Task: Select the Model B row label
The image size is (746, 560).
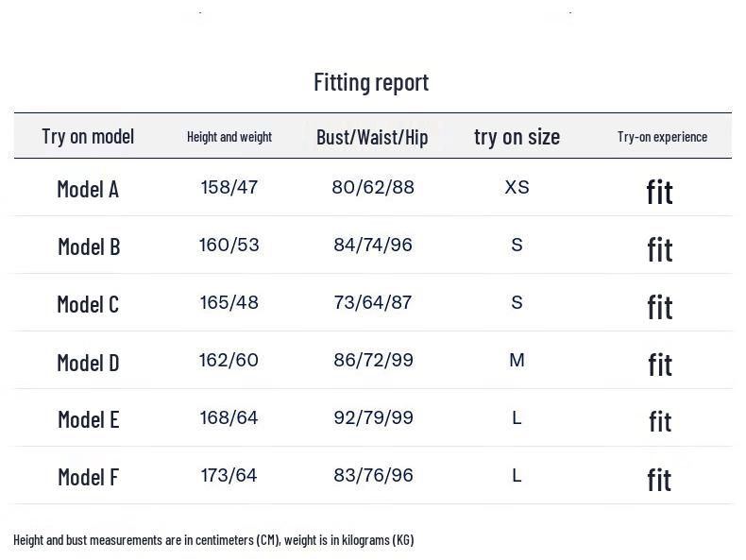Action: coord(89,246)
